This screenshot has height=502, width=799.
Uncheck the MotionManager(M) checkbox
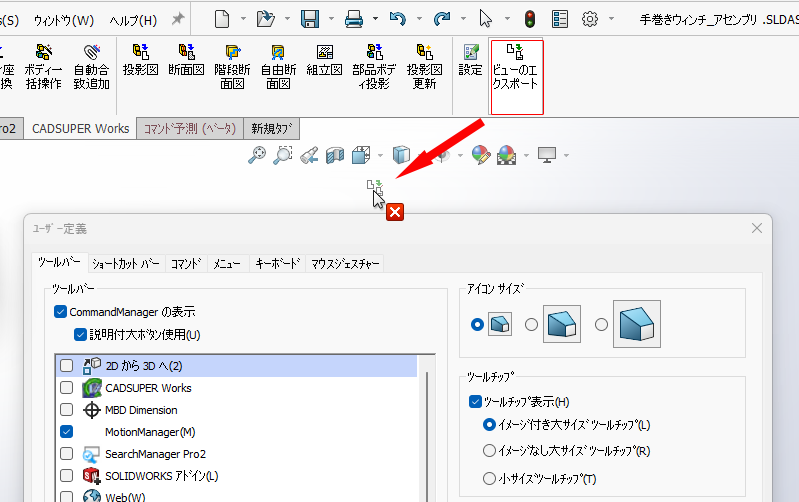[x=66, y=432]
